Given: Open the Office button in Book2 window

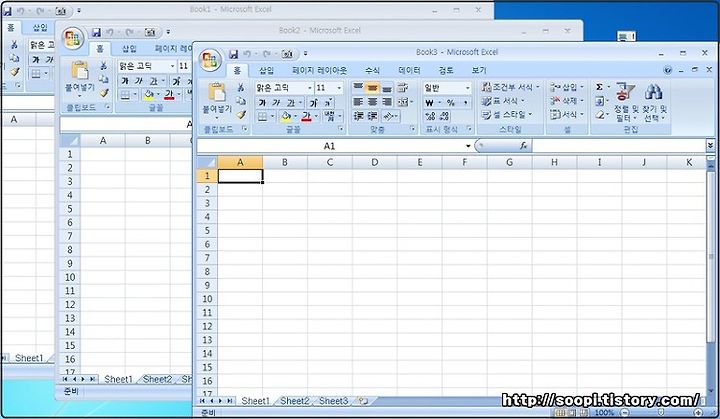Looking at the screenshot, I should coord(73,38).
